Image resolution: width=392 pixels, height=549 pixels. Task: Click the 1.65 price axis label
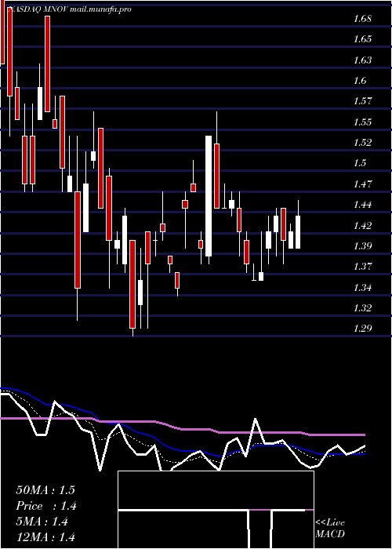point(362,39)
